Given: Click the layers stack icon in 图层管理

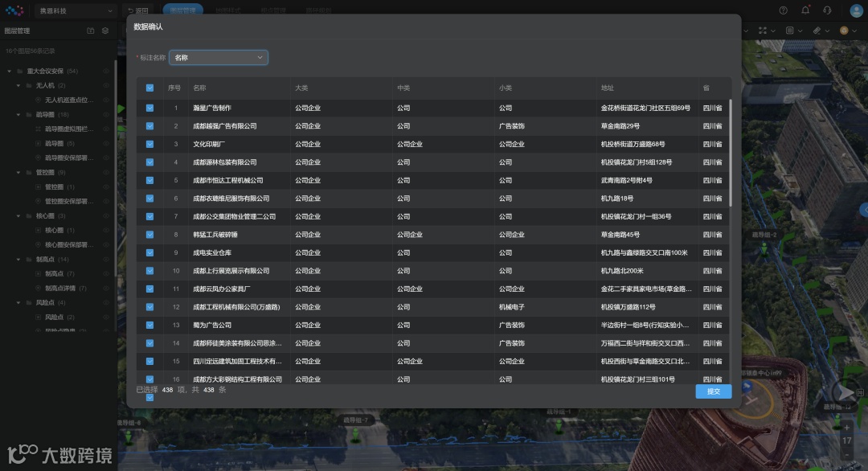Looking at the screenshot, I should 105,31.
